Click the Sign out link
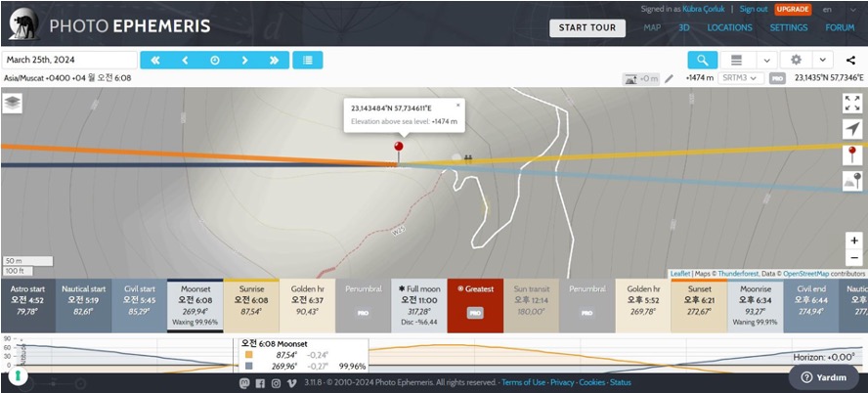 (x=753, y=9)
